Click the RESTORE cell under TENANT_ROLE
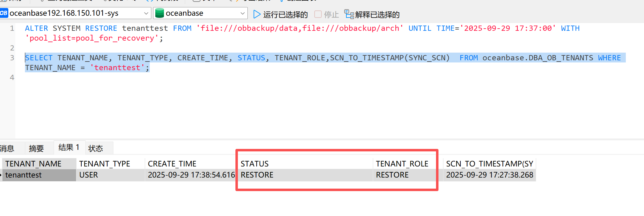The image size is (644, 216). click(x=392, y=175)
